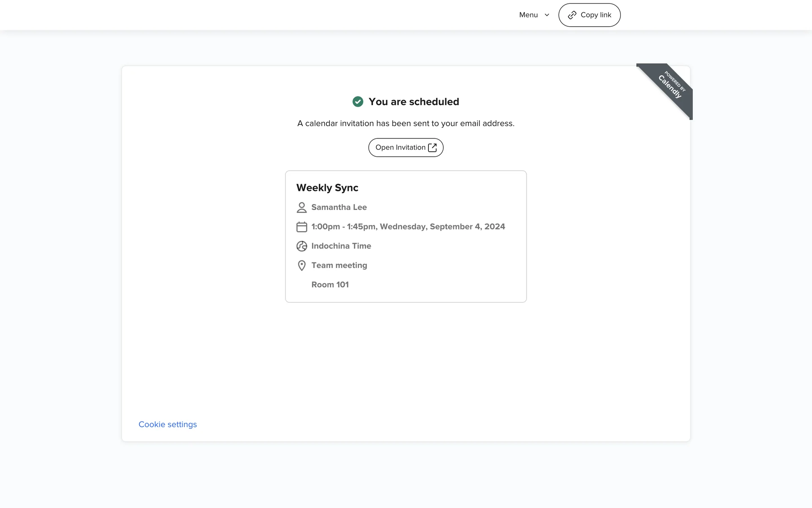Click the September 4, 2024 date text
Screen dimensions: 812x508
point(467,226)
